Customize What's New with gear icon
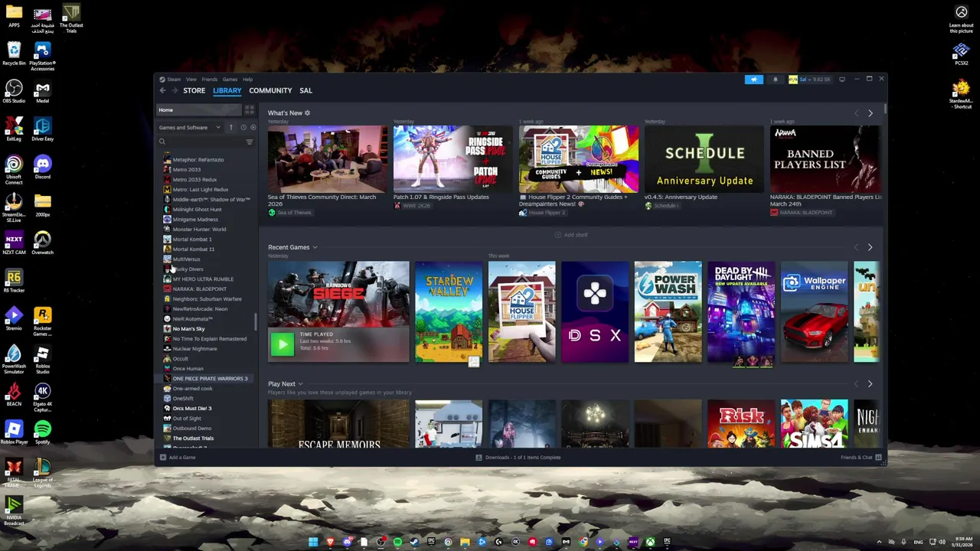Image resolution: width=980 pixels, height=551 pixels. (307, 113)
